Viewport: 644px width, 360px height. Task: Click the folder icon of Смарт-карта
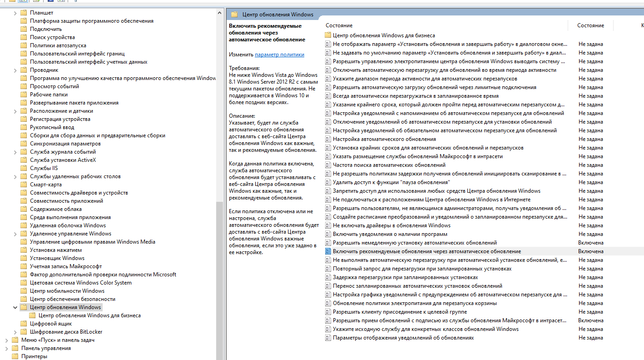coord(24,185)
